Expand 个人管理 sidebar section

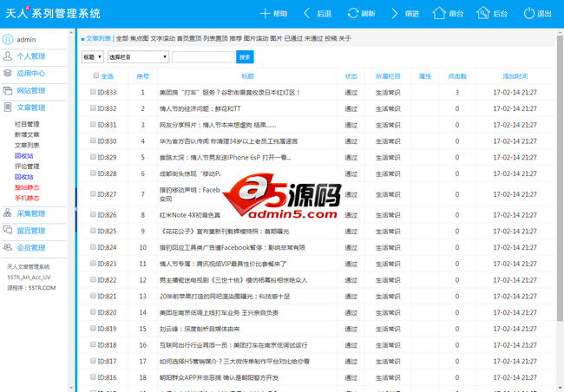[x=31, y=56]
